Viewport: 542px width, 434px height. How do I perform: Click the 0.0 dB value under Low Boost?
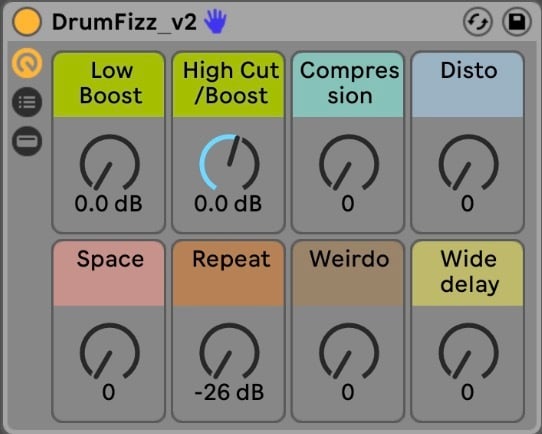tap(109, 204)
